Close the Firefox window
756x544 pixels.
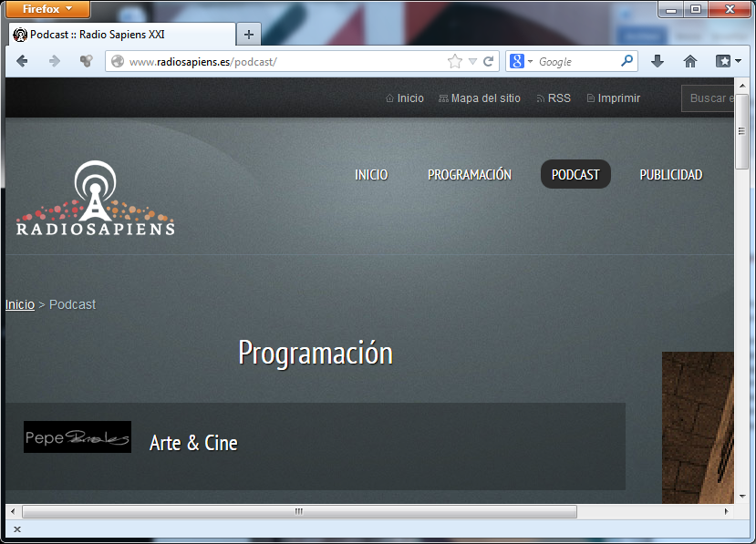pyautogui.click(x=730, y=9)
